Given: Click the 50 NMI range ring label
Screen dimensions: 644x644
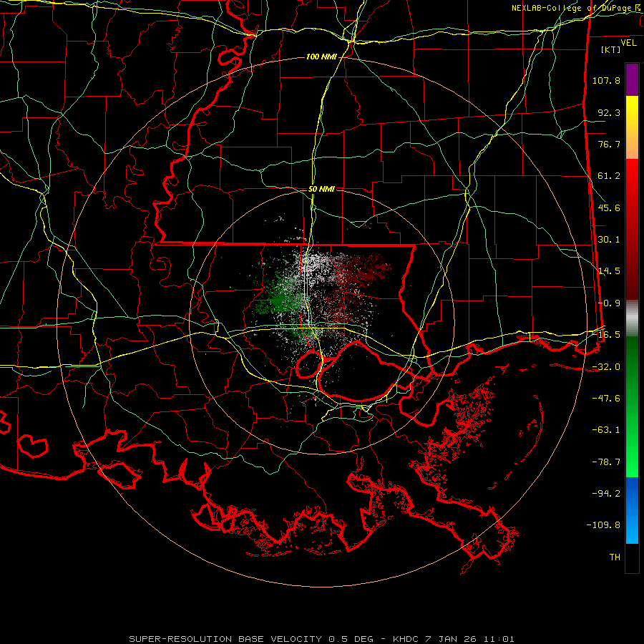Looking at the screenshot, I should [321, 189].
